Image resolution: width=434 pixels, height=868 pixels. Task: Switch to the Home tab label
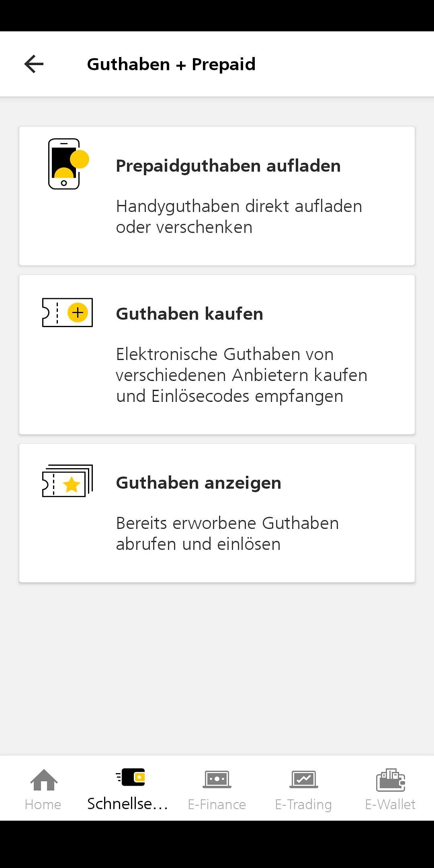pyautogui.click(x=43, y=805)
